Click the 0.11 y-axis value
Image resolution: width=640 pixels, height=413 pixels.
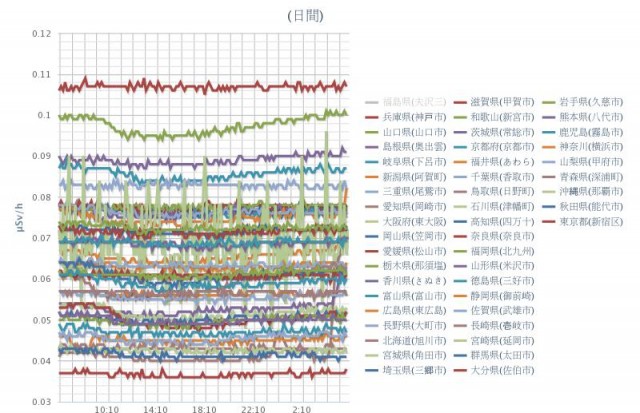coord(42,75)
